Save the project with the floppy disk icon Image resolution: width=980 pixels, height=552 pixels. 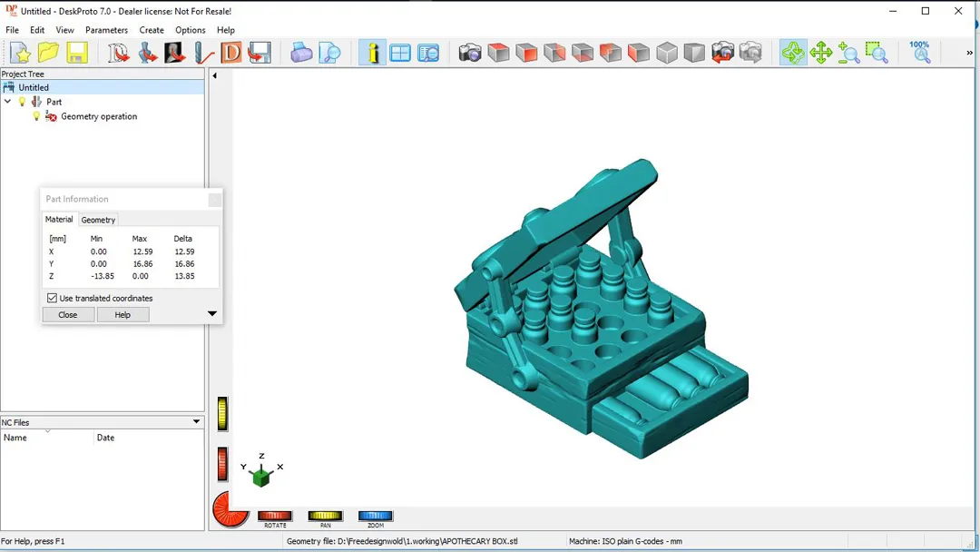(77, 53)
